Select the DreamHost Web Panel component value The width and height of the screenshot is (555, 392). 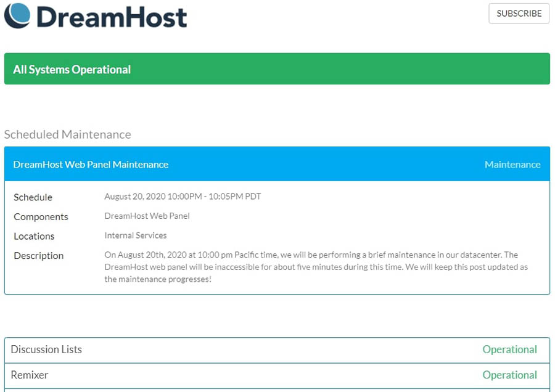click(147, 216)
